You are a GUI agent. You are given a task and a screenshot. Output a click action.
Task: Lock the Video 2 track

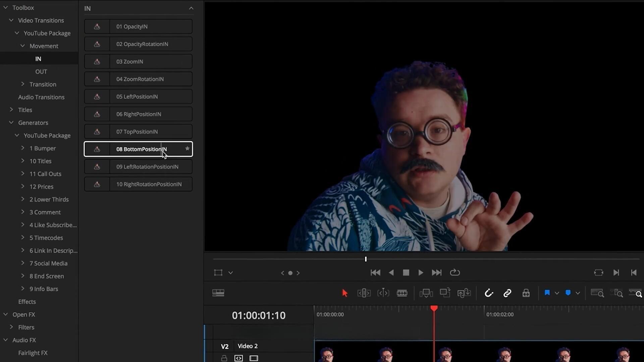(224, 358)
